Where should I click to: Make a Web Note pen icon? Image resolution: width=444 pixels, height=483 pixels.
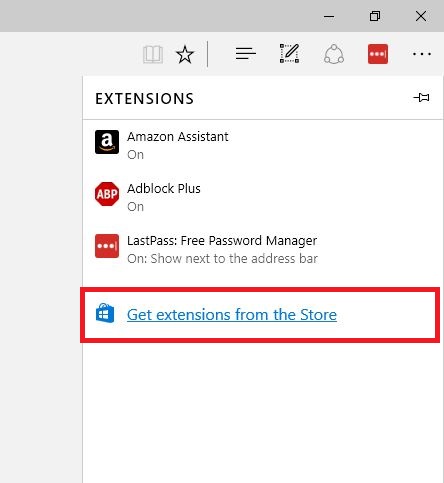point(289,53)
